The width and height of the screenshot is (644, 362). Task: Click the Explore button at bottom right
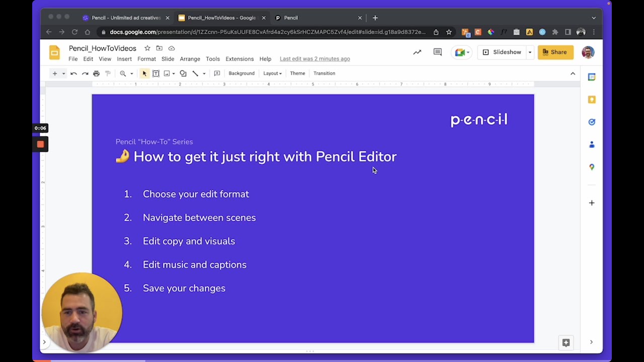(x=566, y=343)
